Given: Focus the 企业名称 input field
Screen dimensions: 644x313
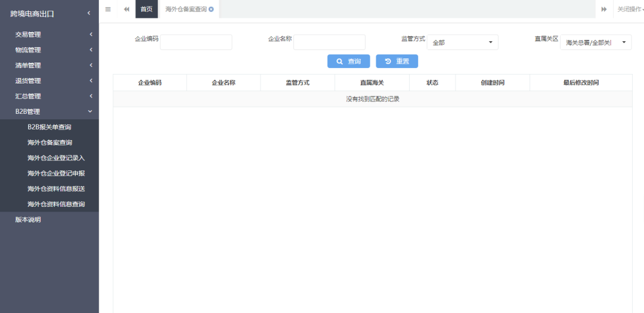Looking at the screenshot, I should tap(329, 42).
